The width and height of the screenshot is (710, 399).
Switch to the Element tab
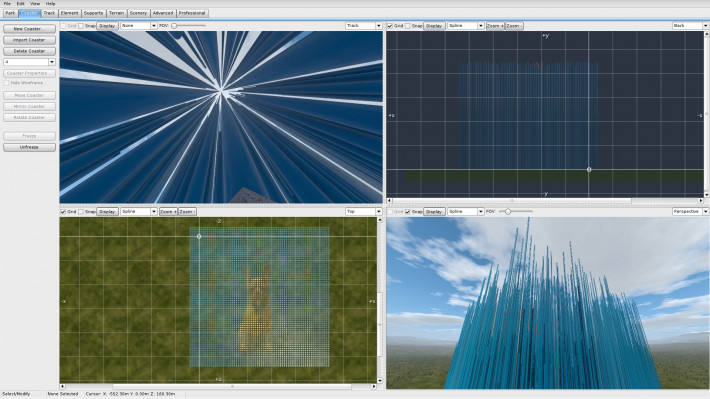(x=69, y=13)
